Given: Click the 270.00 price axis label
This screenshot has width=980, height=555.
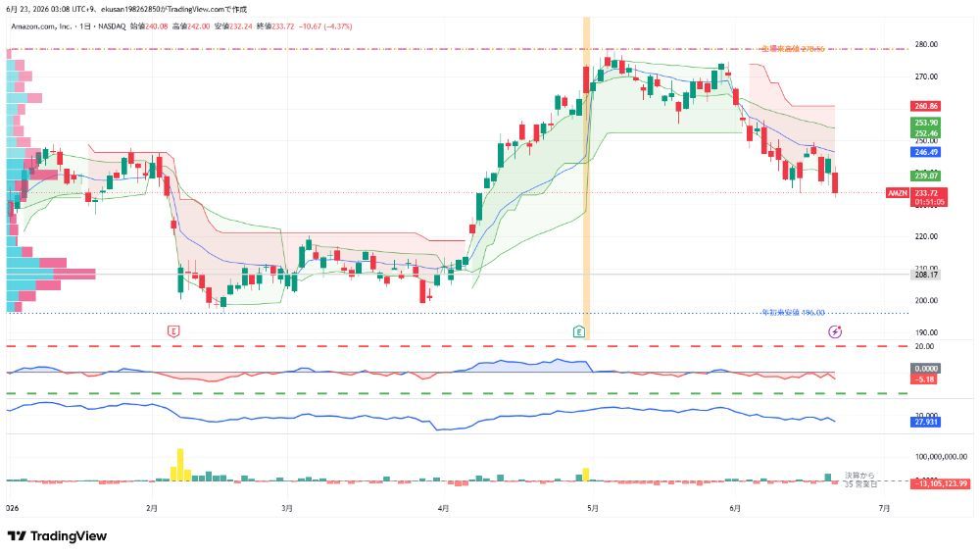Looking at the screenshot, I should [926, 76].
